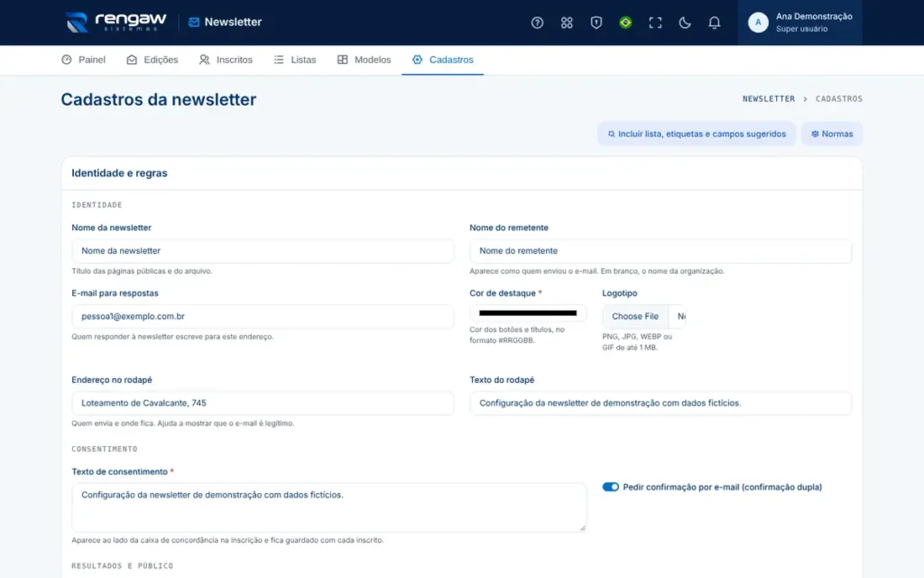Toggle Pedir confirmação por e-mail switch

[x=611, y=487]
